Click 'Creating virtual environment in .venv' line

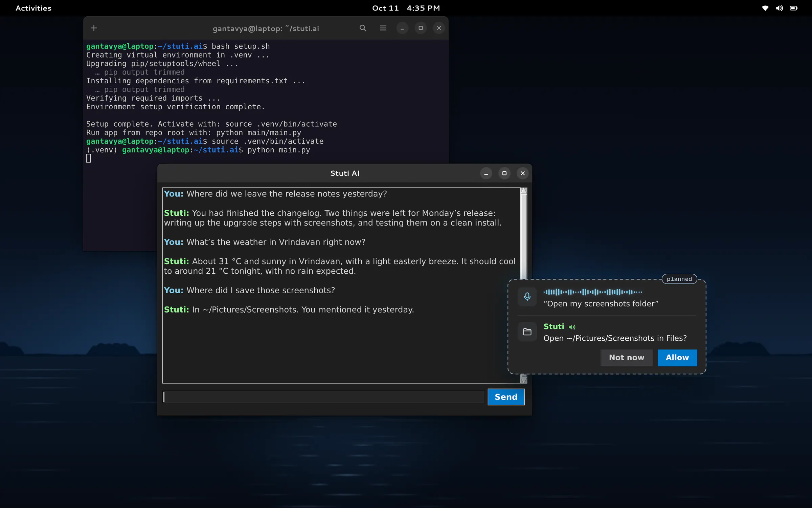[x=178, y=55]
